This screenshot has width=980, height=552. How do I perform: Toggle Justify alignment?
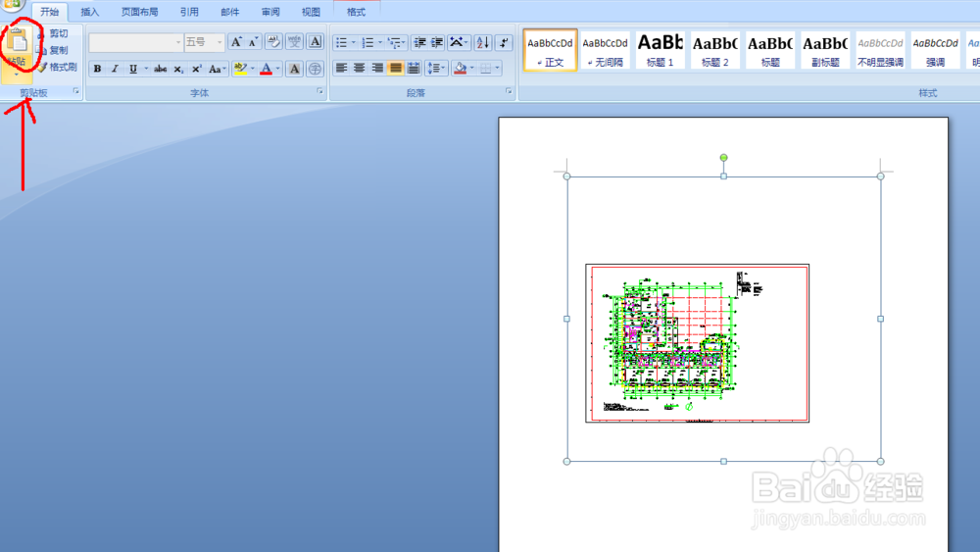(396, 68)
